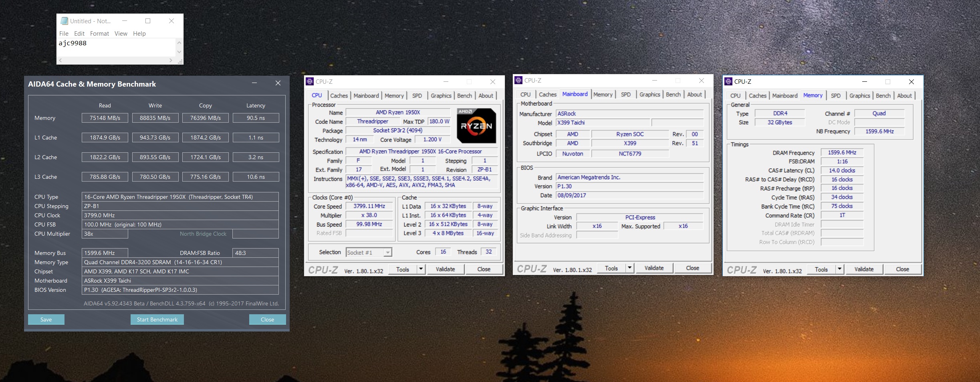Screen dimensions: 980x382
Task: Expand the Socket #1 selection combo box
Action: tap(387, 252)
